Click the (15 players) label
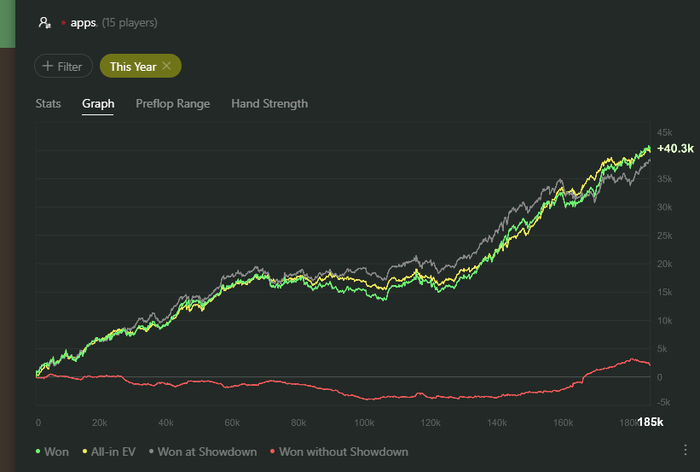Image resolution: width=700 pixels, height=472 pixels. tap(130, 22)
